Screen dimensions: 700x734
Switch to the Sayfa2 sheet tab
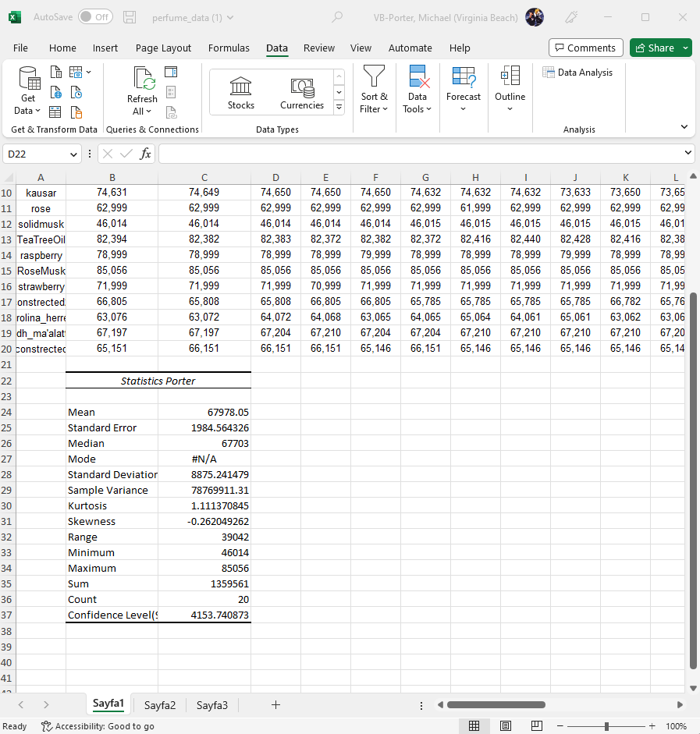(x=160, y=705)
